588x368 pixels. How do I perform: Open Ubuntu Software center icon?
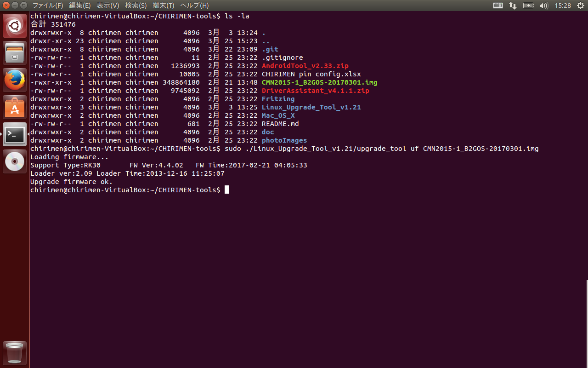point(15,107)
